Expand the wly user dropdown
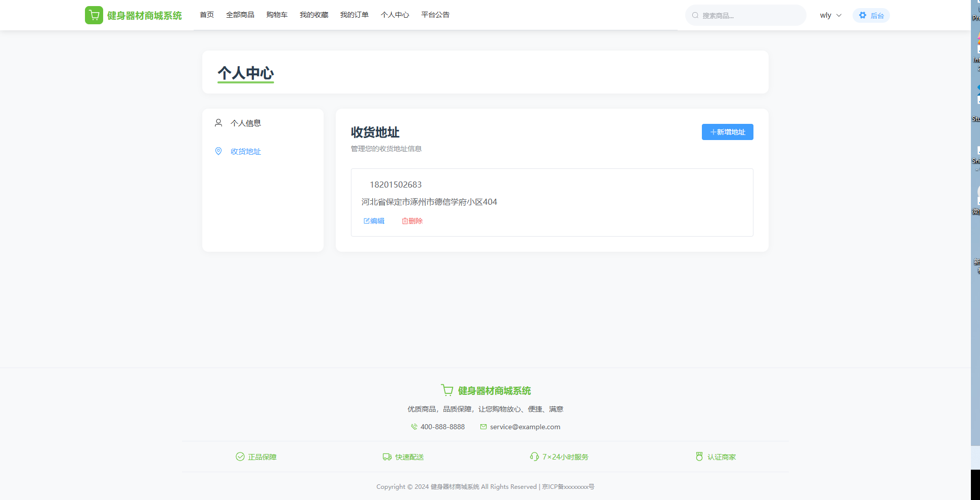 pos(830,15)
